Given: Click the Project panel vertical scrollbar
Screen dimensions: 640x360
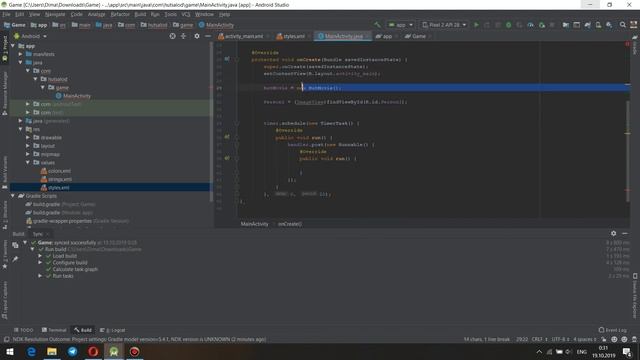Looking at the screenshot, I should pyautogui.click(x=211, y=122).
